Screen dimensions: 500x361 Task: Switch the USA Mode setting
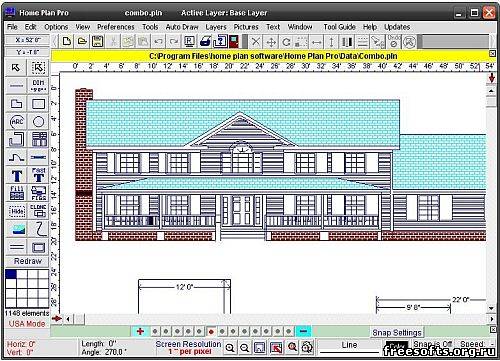(27, 324)
